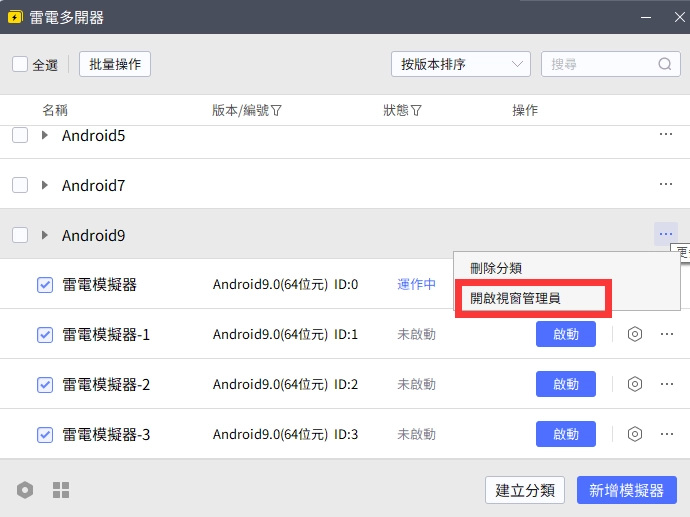The image size is (690, 517).
Task: Click the LDMultiPlayer lightning logo icon
Action: coord(15,17)
